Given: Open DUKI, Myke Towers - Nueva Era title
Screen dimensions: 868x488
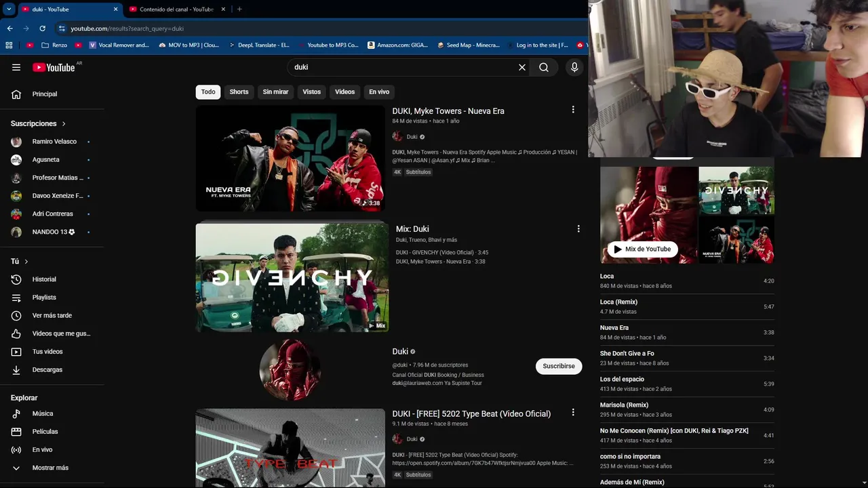Looking at the screenshot, I should click(x=448, y=111).
